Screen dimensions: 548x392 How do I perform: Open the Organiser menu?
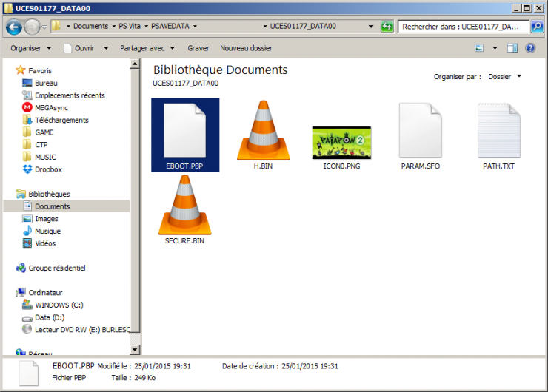[x=31, y=48]
